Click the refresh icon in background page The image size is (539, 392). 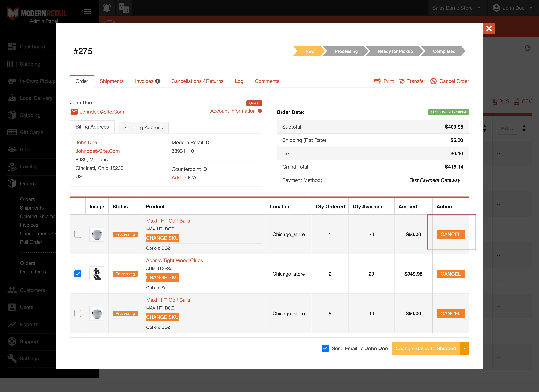click(527, 48)
